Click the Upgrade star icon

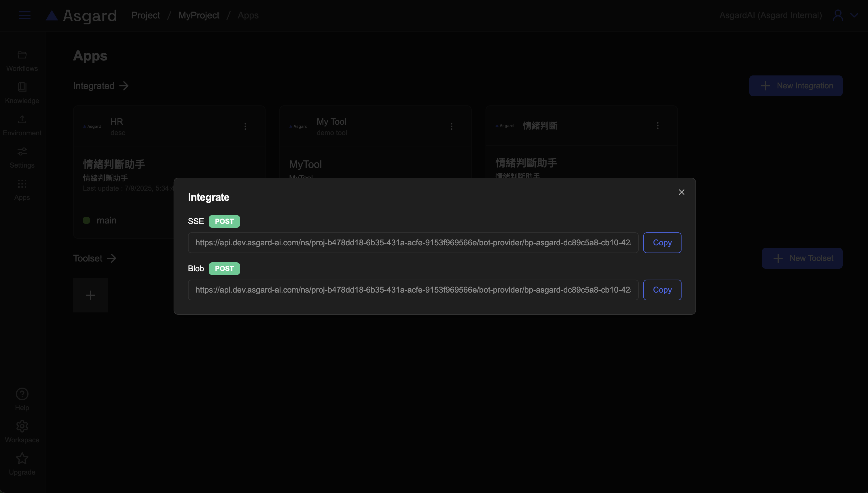[x=22, y=458]
